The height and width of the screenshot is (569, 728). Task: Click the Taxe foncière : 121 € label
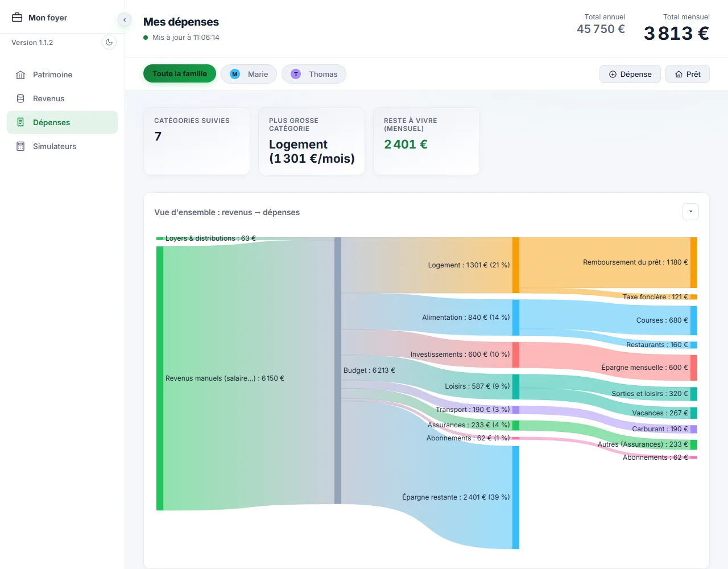click(655, 297)
